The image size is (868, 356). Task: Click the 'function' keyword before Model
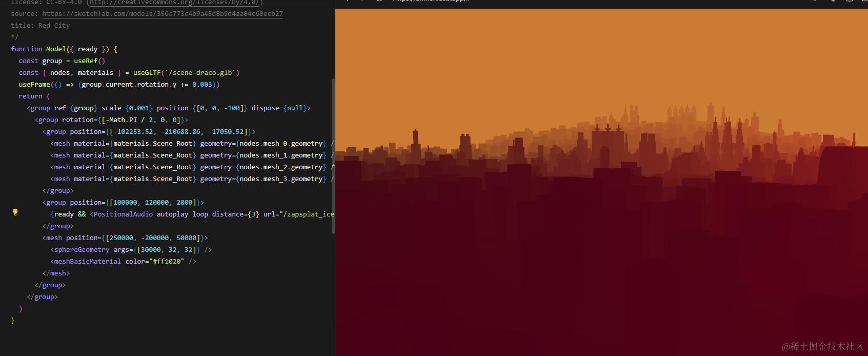[x=27, y=49]
